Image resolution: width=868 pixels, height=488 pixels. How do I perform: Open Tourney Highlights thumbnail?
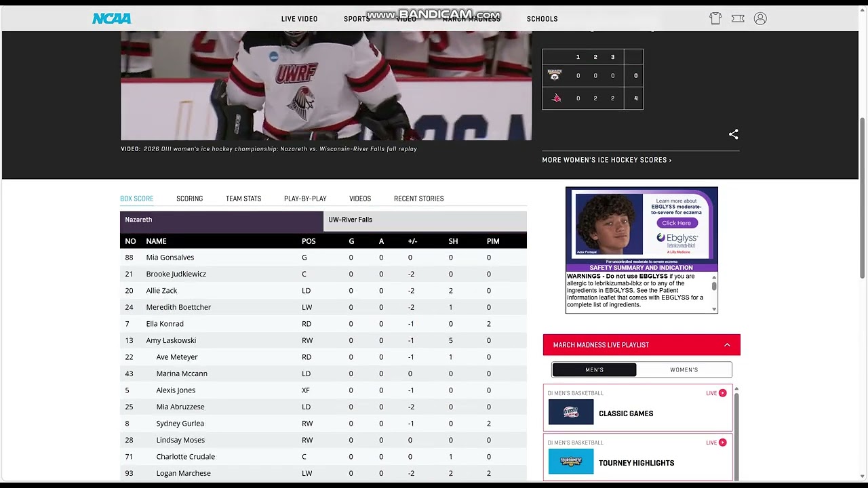(x=570, y=462)
